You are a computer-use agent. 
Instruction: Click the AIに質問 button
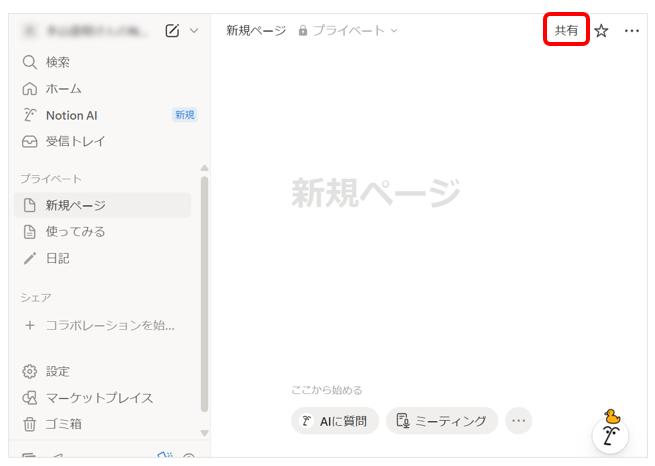(335, 421)
